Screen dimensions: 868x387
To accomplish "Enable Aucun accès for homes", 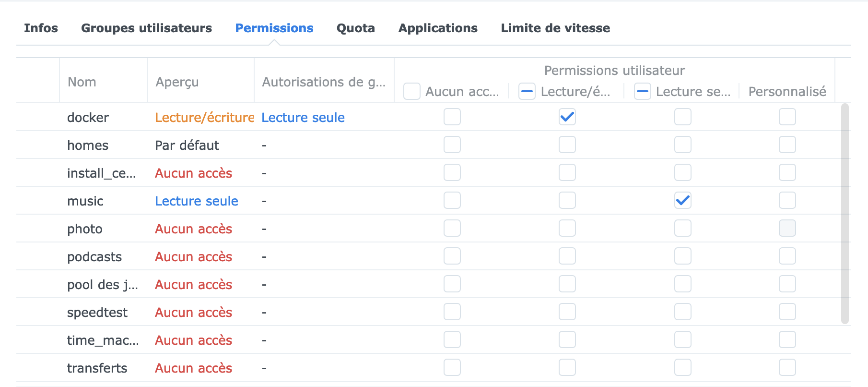I will [x=452, y=145].
